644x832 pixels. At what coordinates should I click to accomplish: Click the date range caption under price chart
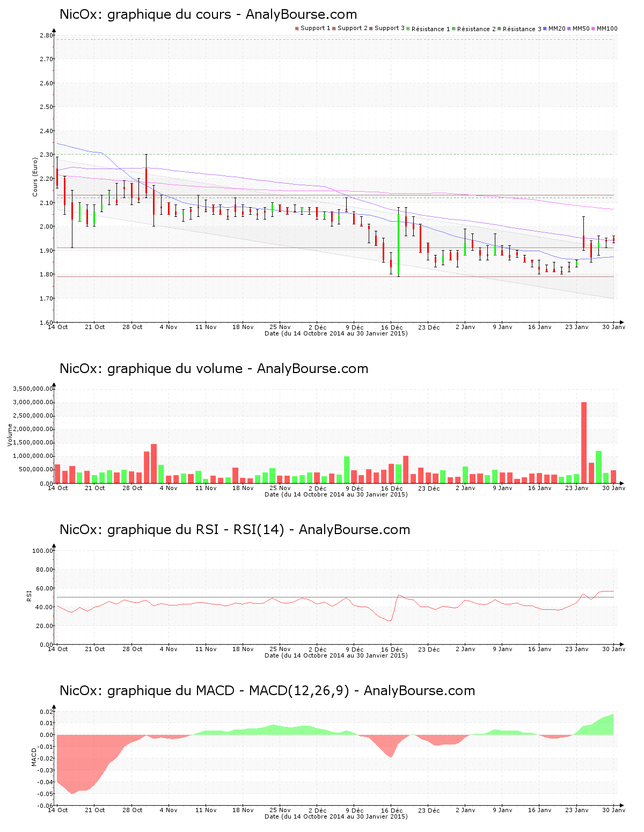[x=336, y=333]
